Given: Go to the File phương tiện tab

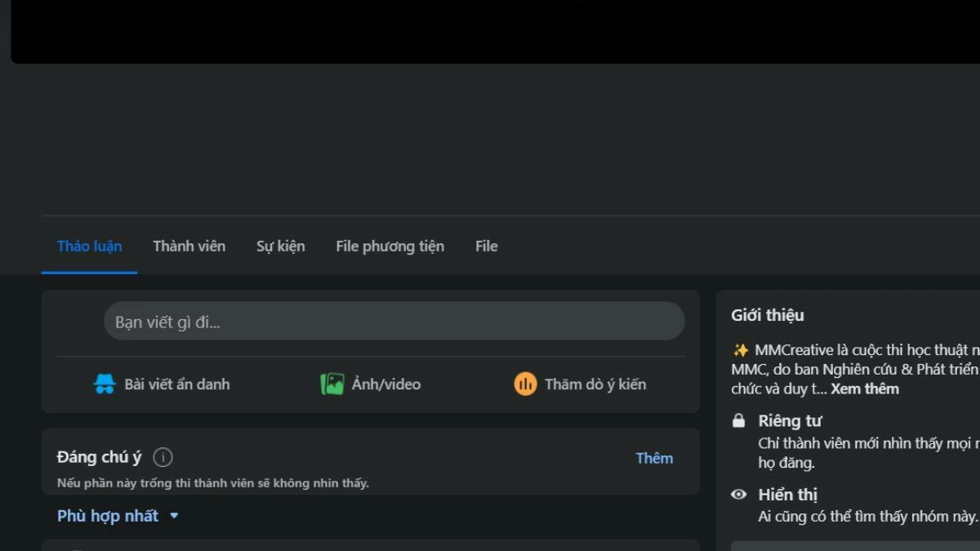Looking at the screenshot, I should [x=390, y=247].
